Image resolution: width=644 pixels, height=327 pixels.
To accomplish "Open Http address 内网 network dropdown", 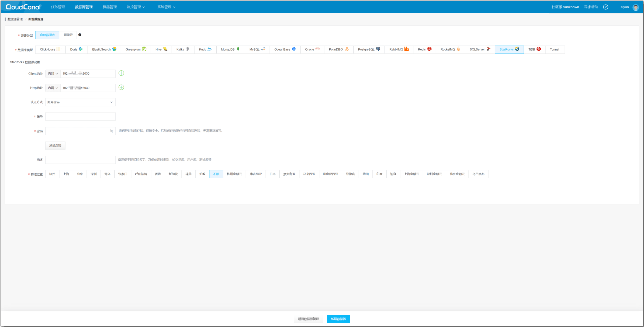I will tap(53, 88).
